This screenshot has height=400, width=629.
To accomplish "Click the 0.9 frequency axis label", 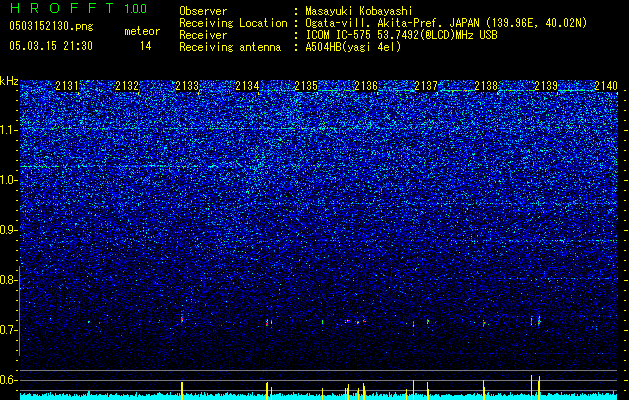I will (7, 230).
